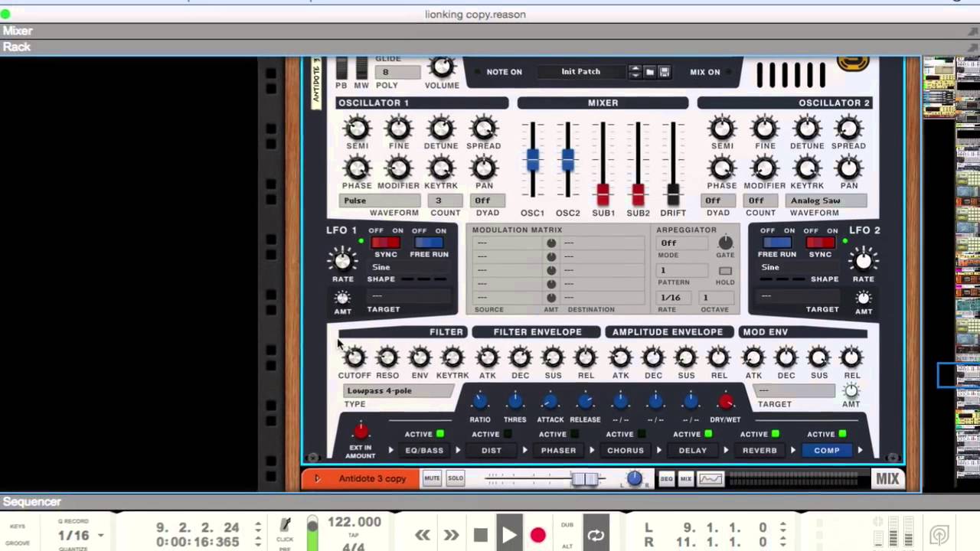This screenshot has height=551, width=980.
Task: Fast forward the transport
Action: pos(452,535)
